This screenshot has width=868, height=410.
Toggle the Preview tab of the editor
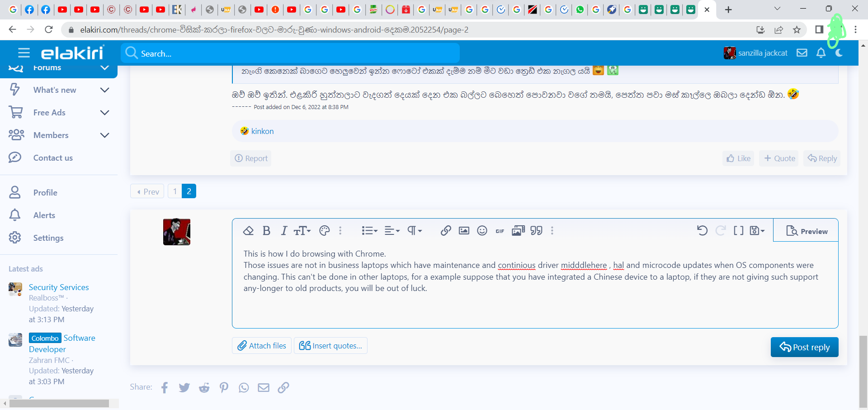806,231
